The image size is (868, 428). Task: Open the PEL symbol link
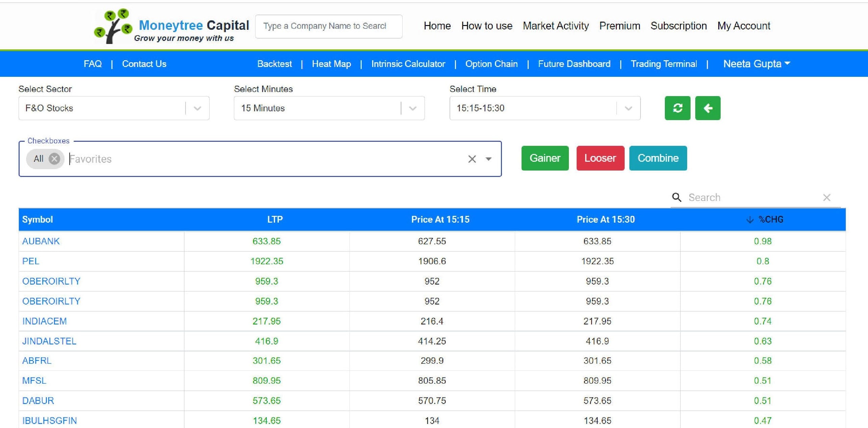[31, 261]
